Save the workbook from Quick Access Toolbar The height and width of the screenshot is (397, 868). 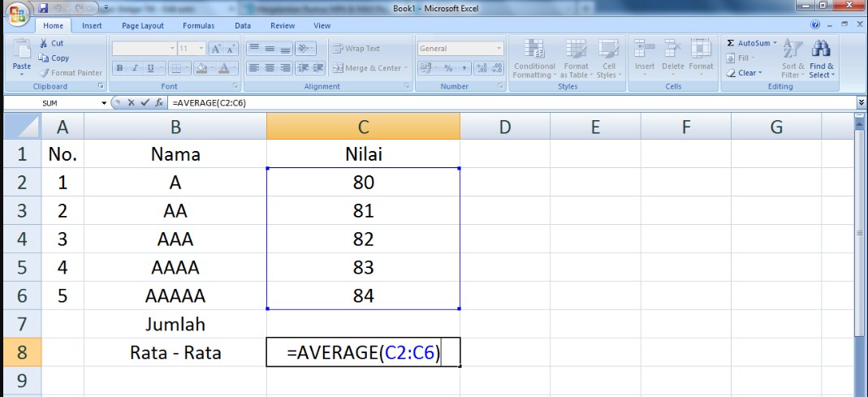[x=43, y=8]
